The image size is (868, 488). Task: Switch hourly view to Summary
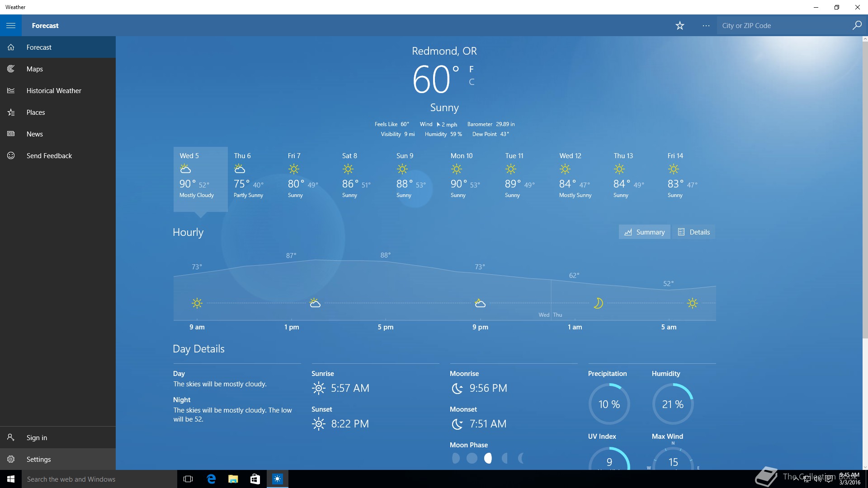[644, 232]
